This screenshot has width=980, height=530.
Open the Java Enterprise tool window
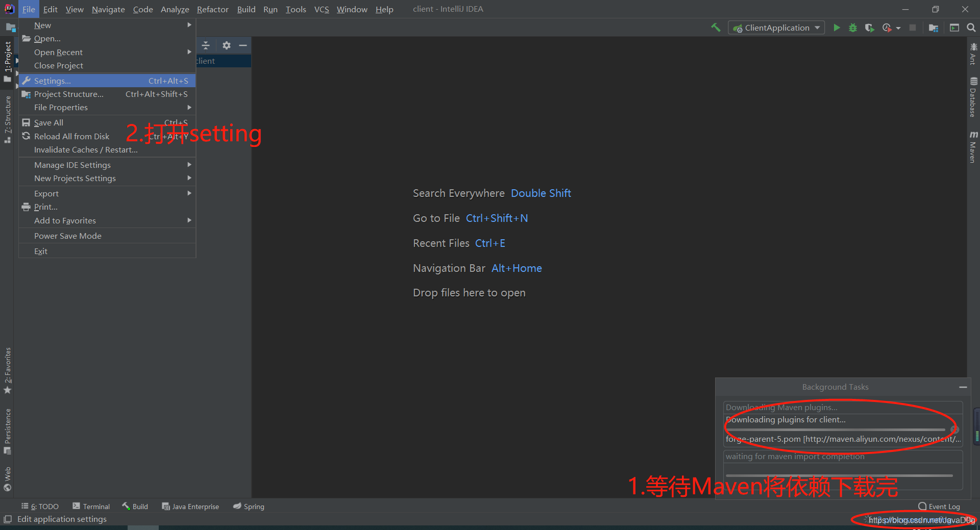point(190,507)
